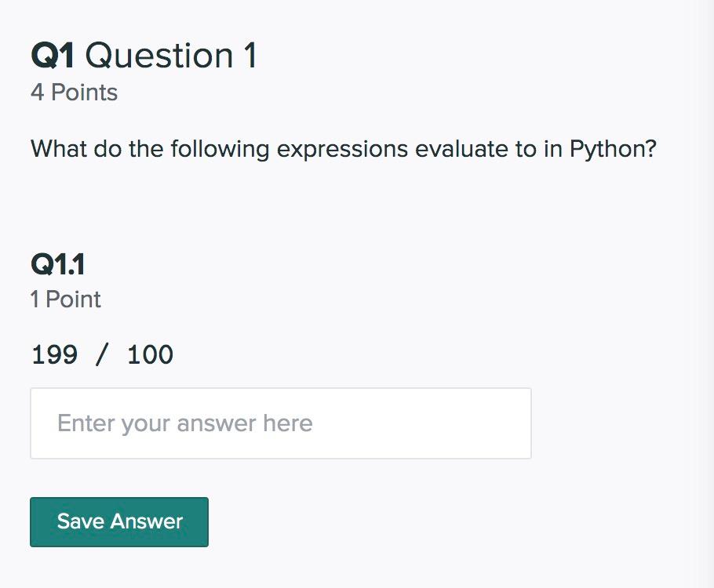The width and height of the screenshot is (714, 588).
Task: Click the bold "Q1" question label
Action: pos(53,56)
